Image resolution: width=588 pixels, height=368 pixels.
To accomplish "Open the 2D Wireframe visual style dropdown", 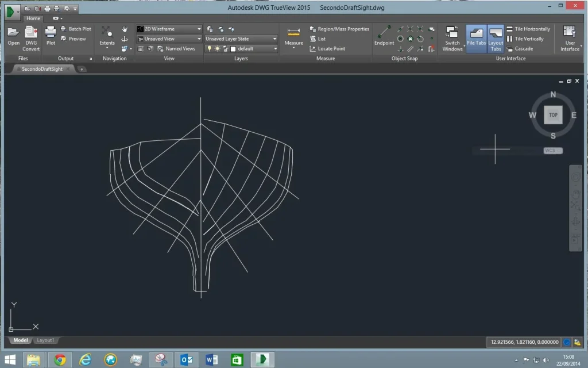I will 169,29.
